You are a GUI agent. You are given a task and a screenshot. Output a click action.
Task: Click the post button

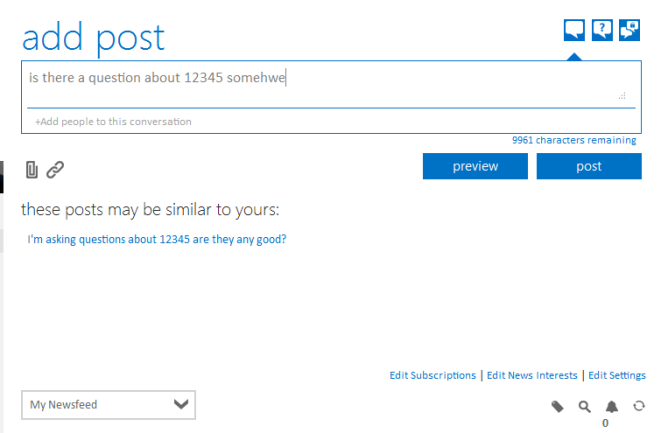click(589, 166)
